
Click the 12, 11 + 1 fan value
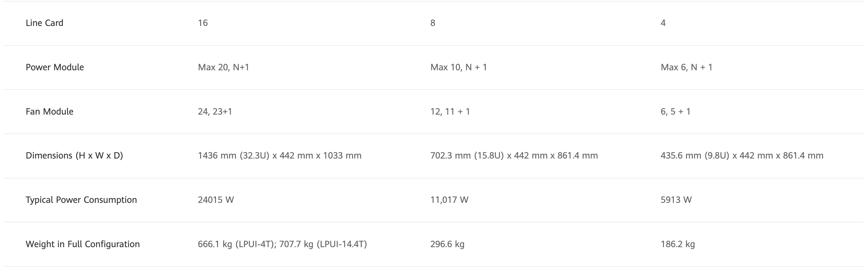pos(450,111)
